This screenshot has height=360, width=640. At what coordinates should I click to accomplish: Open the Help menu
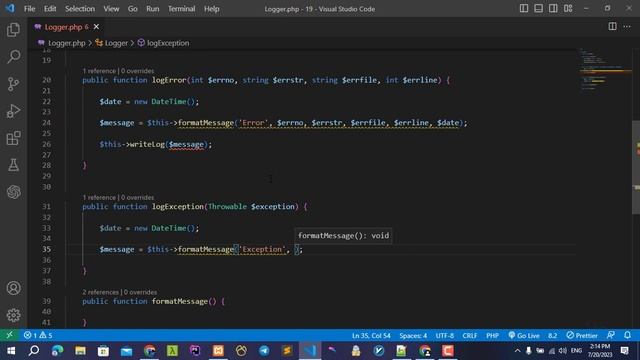coord(211,9)
